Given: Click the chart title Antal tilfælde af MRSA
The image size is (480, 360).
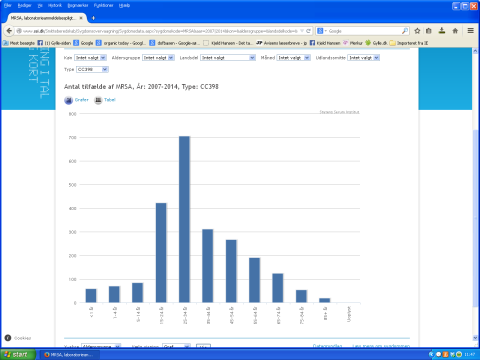Looking at the screenshot, I should coord(141,87).
